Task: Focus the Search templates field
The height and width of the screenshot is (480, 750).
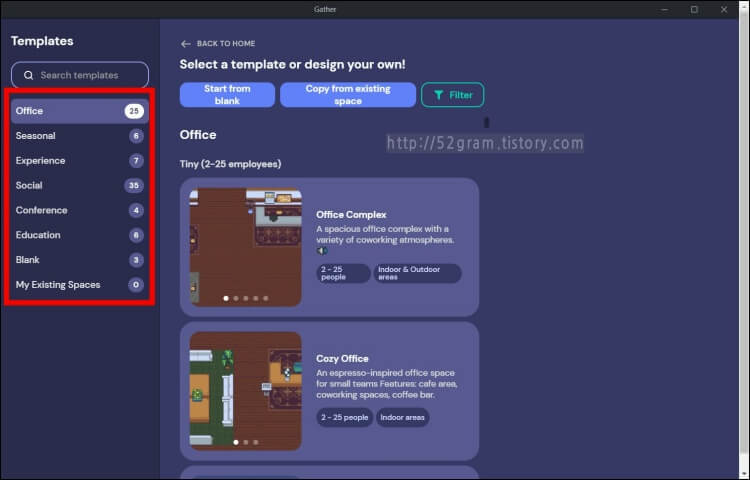Action: point(80,75)
